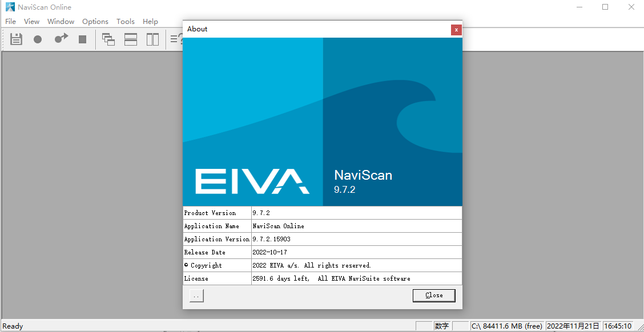
Task: Click the C:\ free disk space indicator
Action: (x=507, y=326)
